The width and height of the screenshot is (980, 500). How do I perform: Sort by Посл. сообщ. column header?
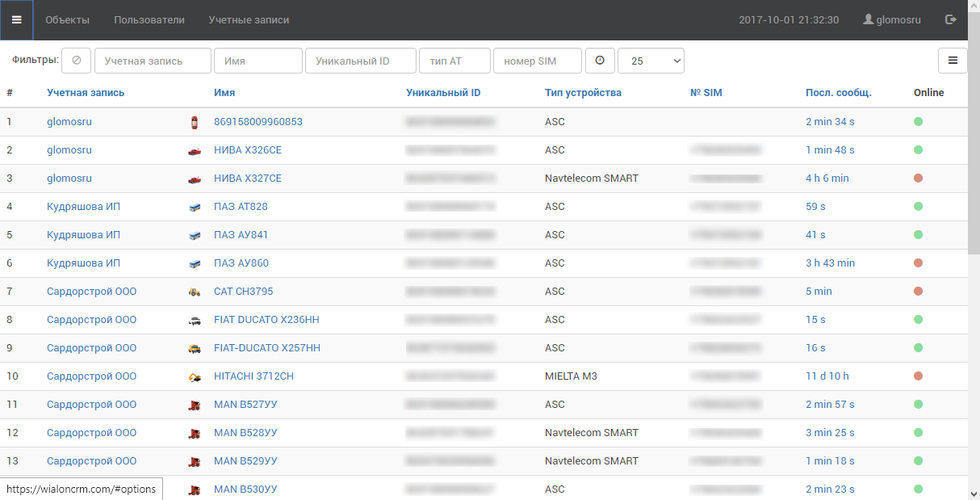[x=838, y=93]
